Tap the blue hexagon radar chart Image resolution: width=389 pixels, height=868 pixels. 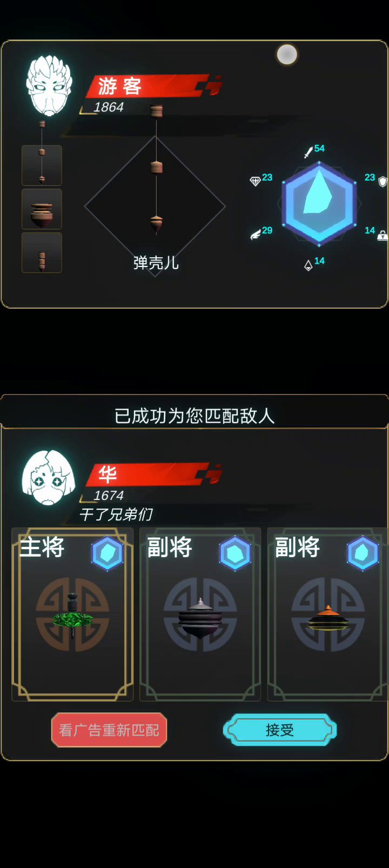(x=319, y=204)
